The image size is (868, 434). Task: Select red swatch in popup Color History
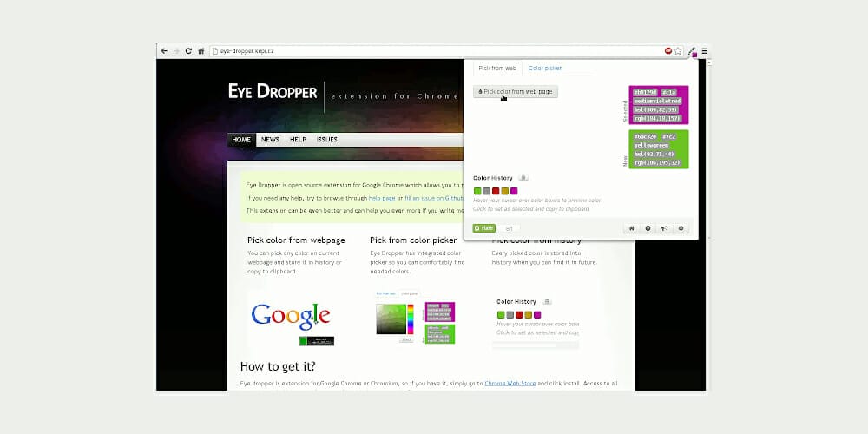(496, 191)
